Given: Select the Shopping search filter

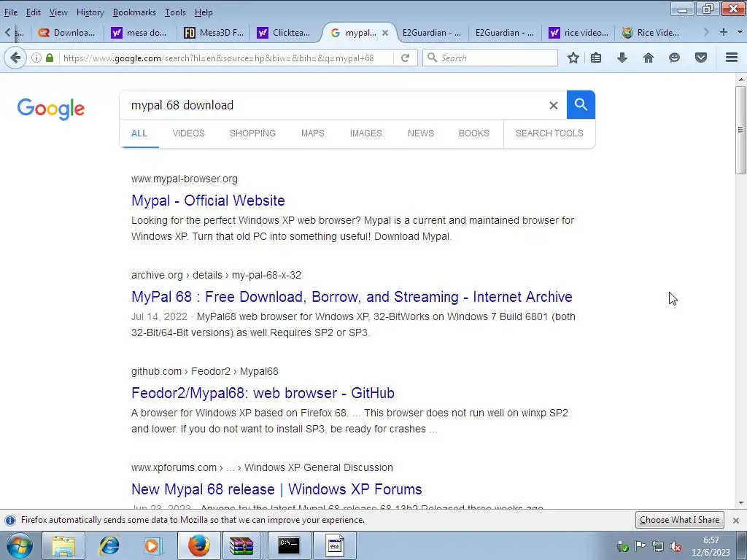Looking at the screenshot, I should coord(252,133).
